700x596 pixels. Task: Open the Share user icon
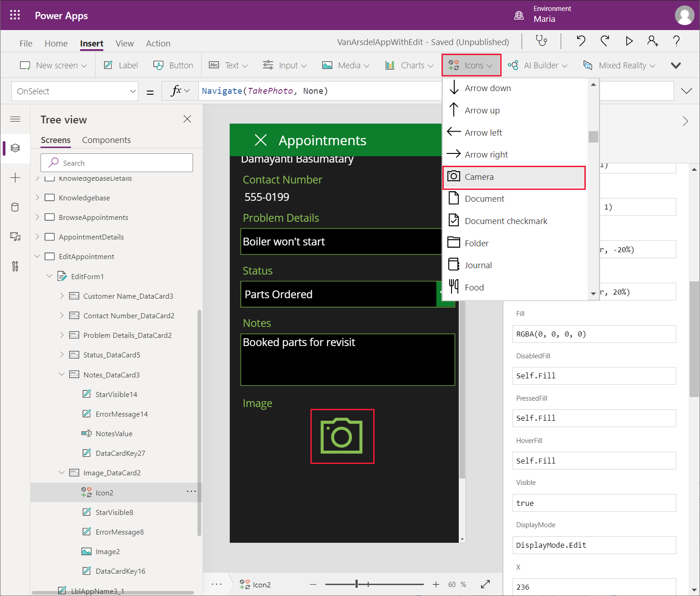tap(652, 41)
